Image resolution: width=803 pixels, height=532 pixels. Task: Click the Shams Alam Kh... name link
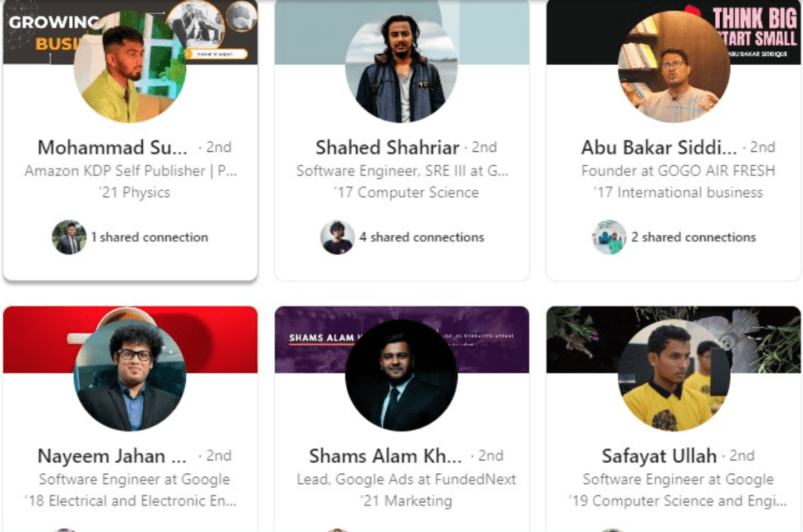385,456
